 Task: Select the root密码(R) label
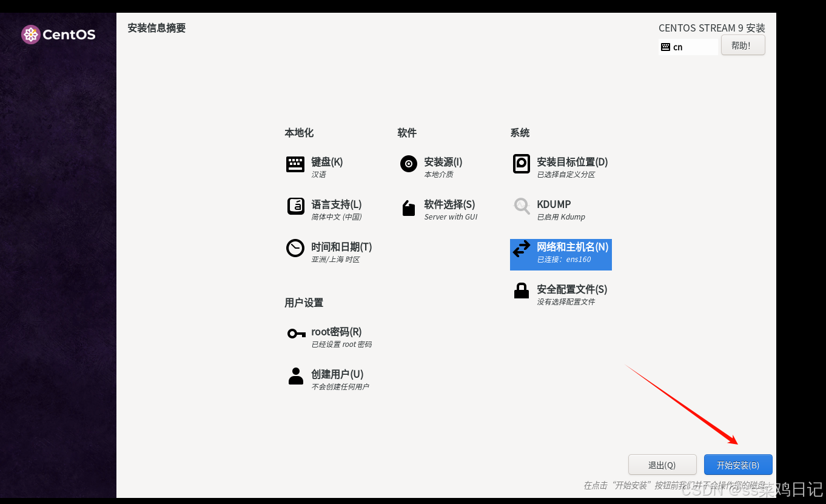click(337, 332)
